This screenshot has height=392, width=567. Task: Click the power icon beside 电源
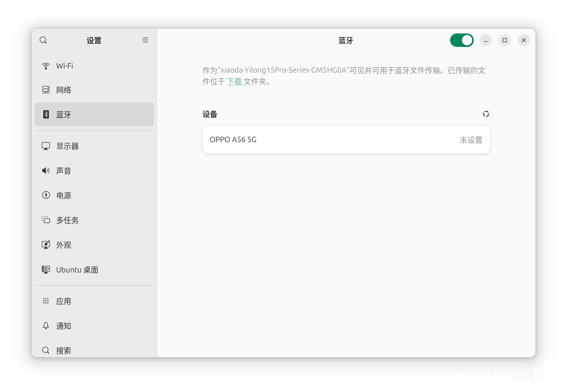coord(46,195)
